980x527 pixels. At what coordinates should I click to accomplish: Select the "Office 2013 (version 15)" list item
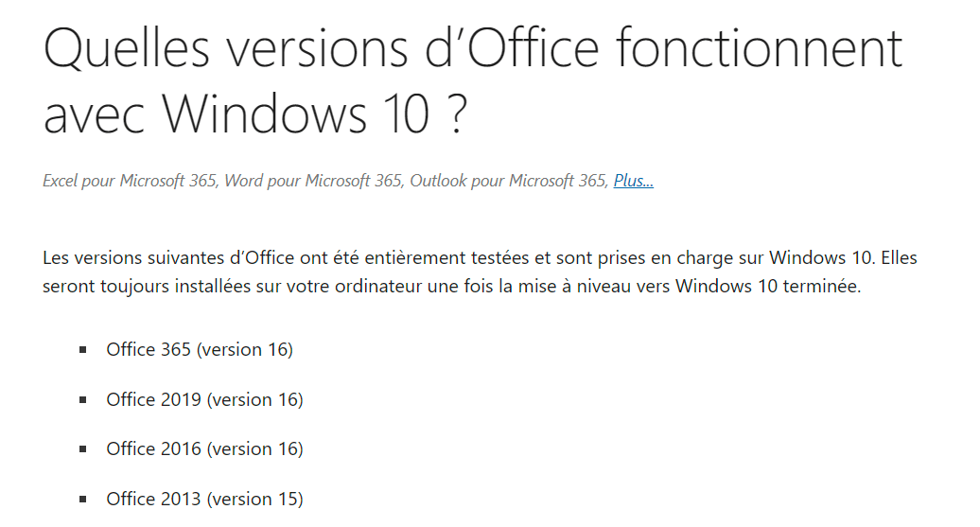tap(204, 499)
